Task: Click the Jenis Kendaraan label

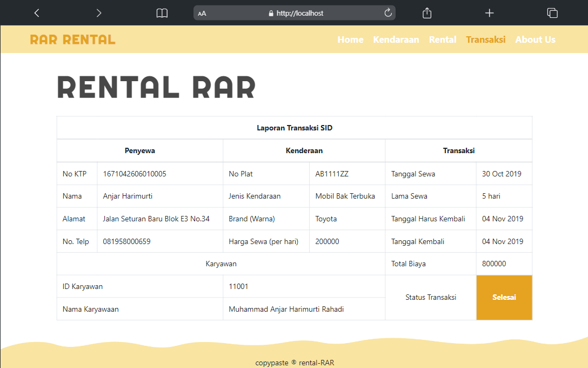Action: pyautogui.click(x=255, y=196)
